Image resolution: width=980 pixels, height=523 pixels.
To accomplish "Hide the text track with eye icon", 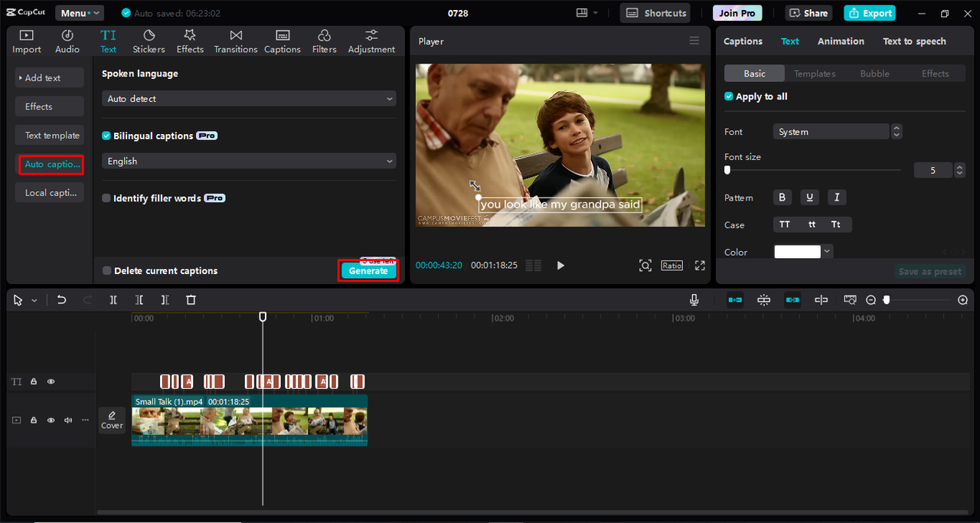I will [x=51, y=381].
